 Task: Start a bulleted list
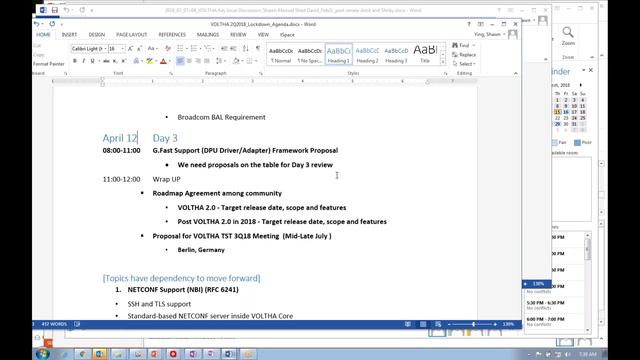click(180, 49)
